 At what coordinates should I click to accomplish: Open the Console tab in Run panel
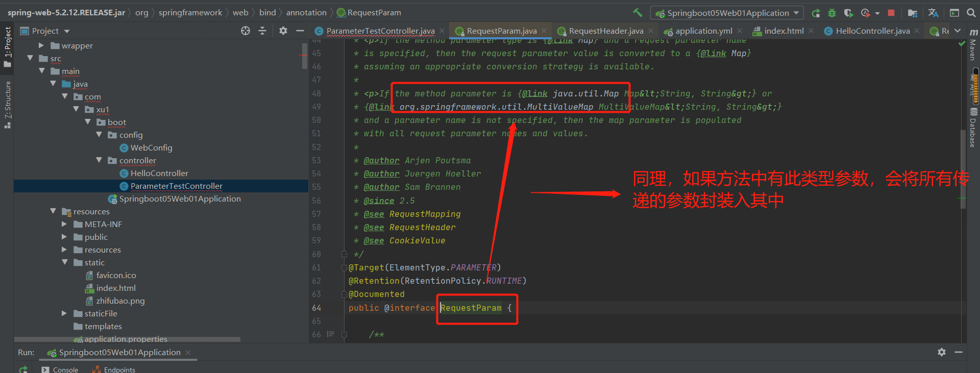point(60,369)
